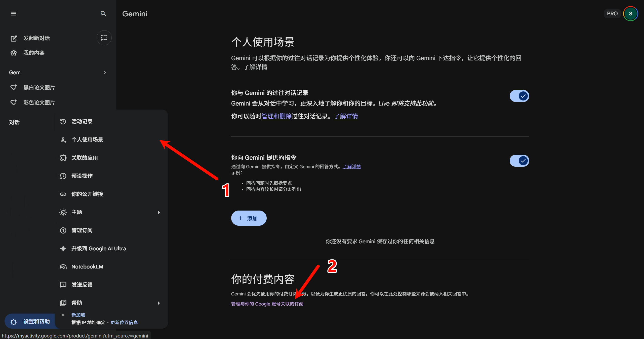Click the Google AI Ultra sparkle icon
Screen dimensions: 644x339
pos(63,249)
